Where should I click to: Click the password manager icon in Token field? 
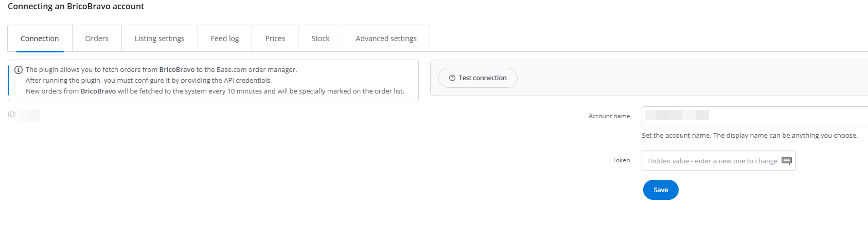pos(786,160)
